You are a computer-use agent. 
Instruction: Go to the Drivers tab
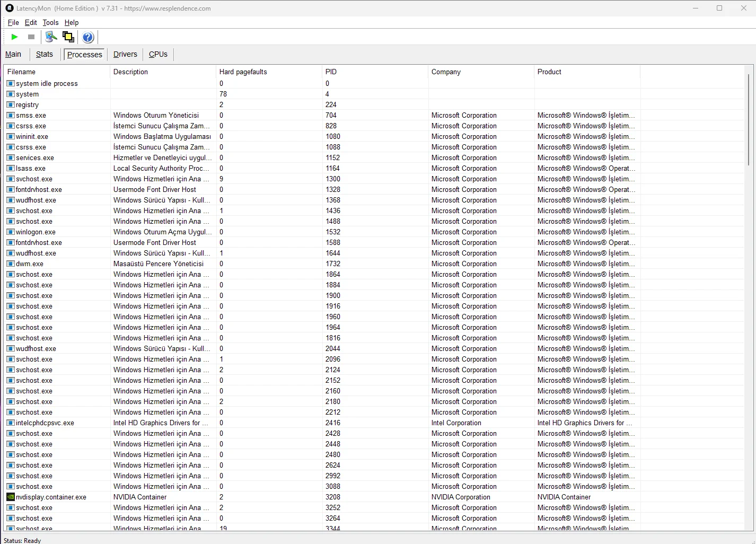tap(125, 54)
